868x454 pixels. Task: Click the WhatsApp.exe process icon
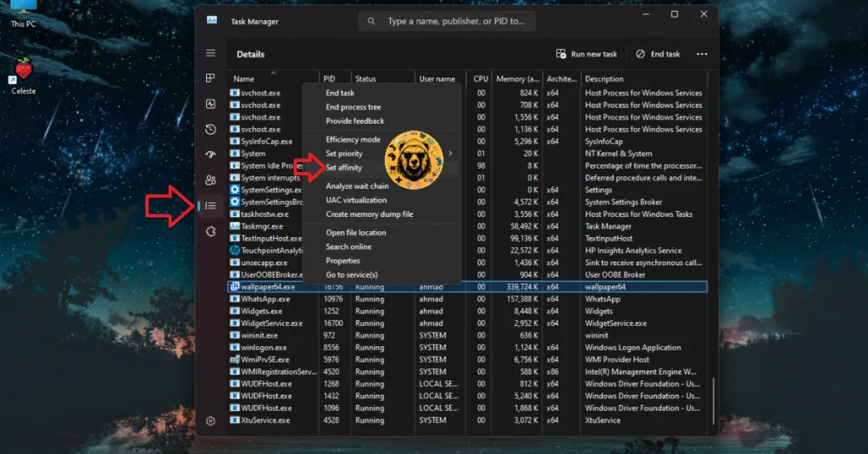coord(235,299)
